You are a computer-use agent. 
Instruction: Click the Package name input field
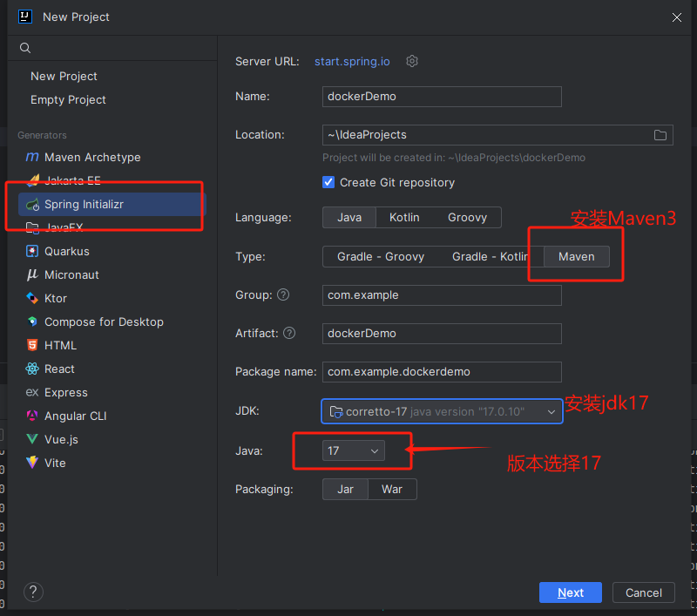tap(442, 372)
